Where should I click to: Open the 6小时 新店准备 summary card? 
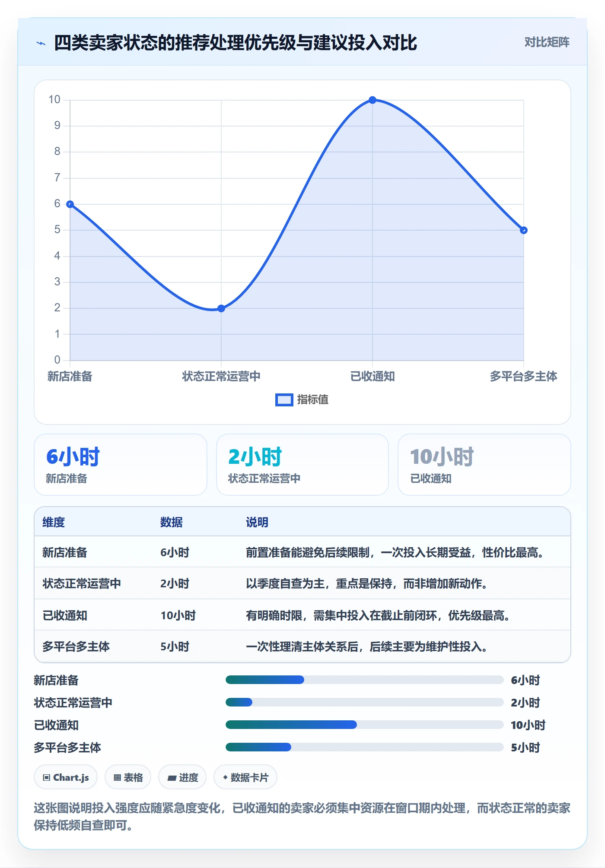[x=121, y=465]
